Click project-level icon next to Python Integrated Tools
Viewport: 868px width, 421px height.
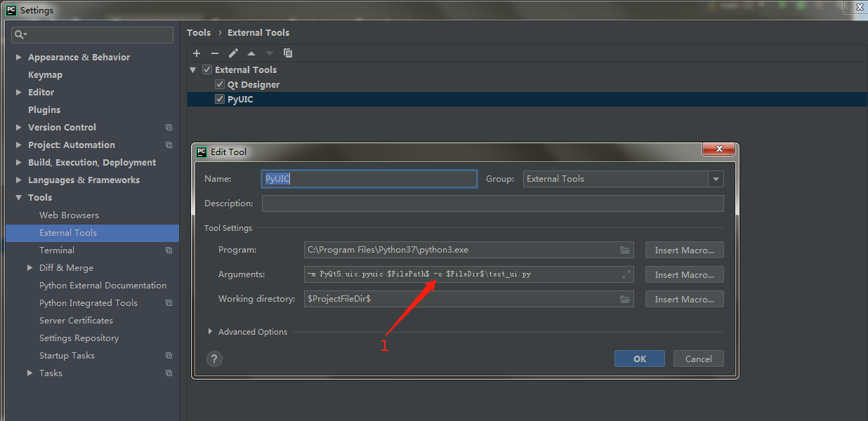[169, 303]
